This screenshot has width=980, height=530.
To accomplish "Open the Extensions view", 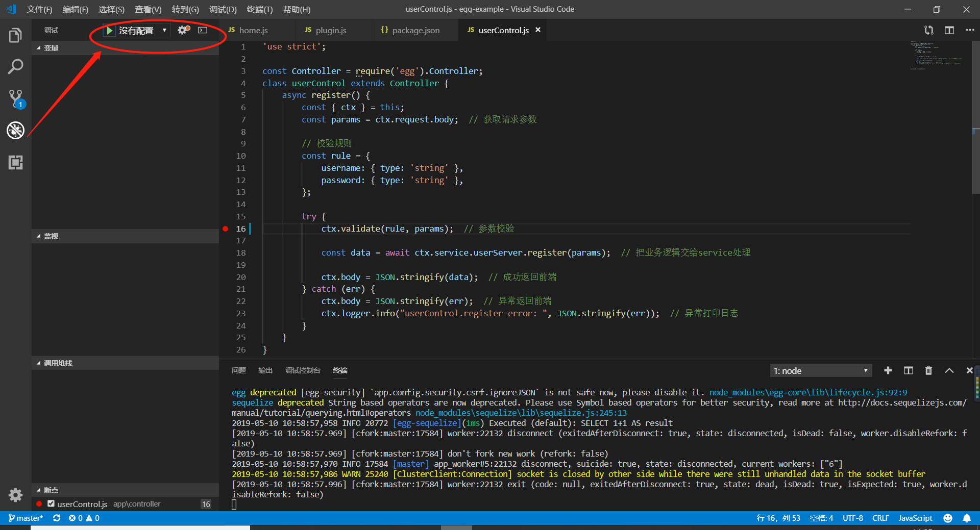I will [16, 163].
